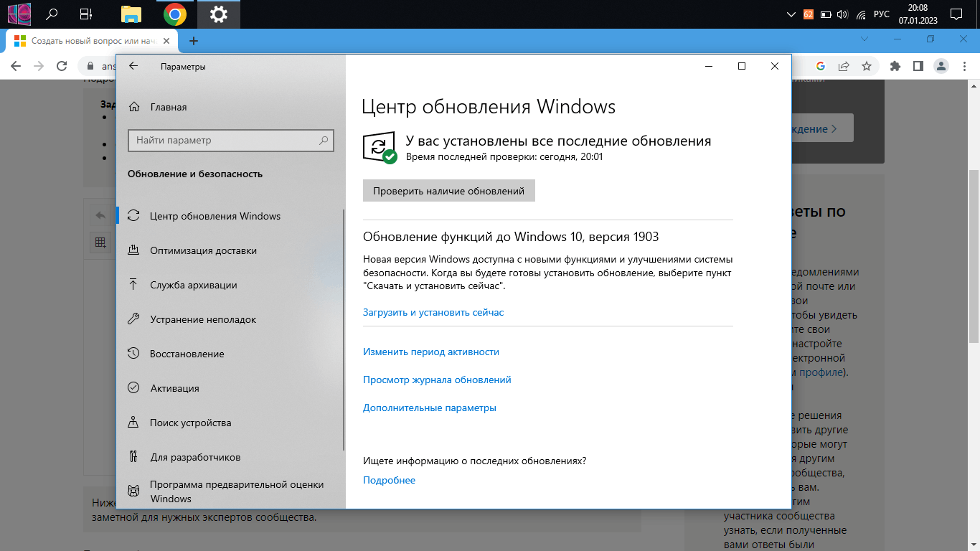Open Chrome three-dot menu

(965, 66)
